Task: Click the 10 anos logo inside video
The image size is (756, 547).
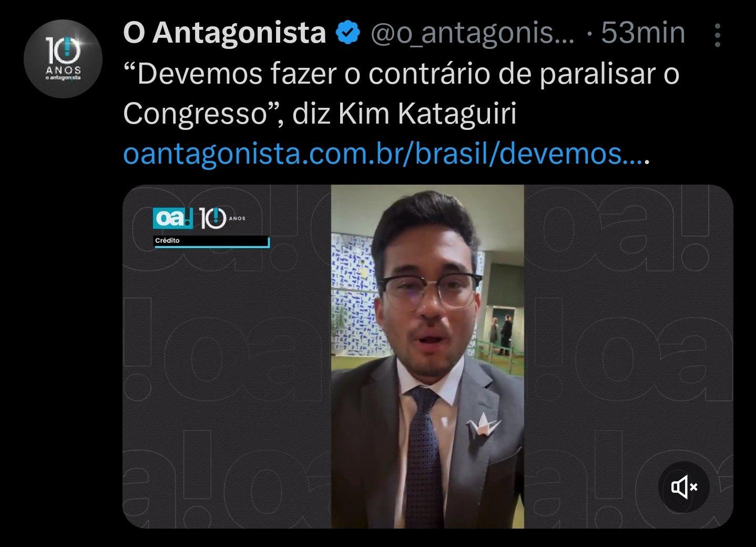Action: click(221, 218)
